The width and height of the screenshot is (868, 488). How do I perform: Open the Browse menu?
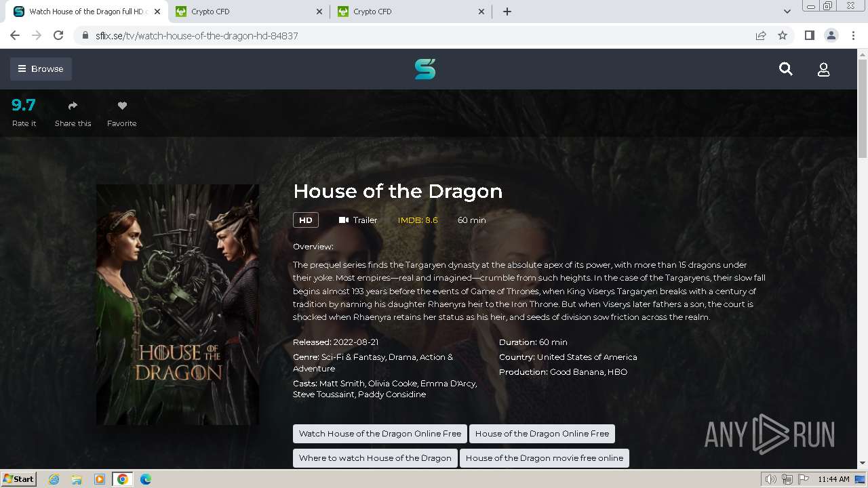41,68
